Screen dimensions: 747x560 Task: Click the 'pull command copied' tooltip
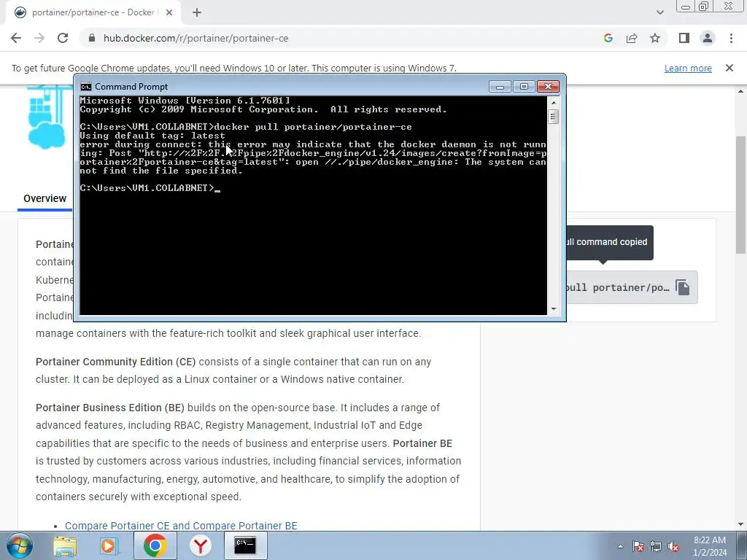(x=610, y=242)
